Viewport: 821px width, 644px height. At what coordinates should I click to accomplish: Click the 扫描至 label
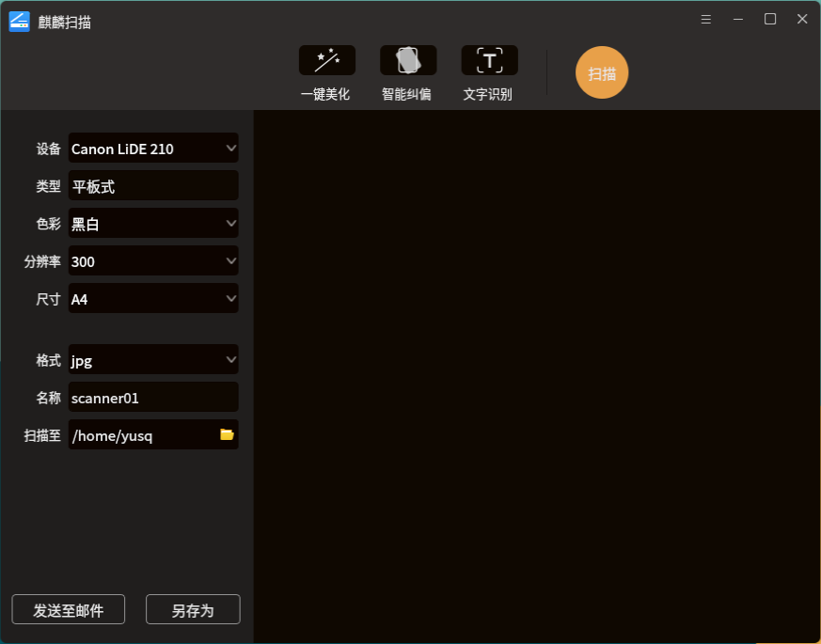[x=42, y=435]
